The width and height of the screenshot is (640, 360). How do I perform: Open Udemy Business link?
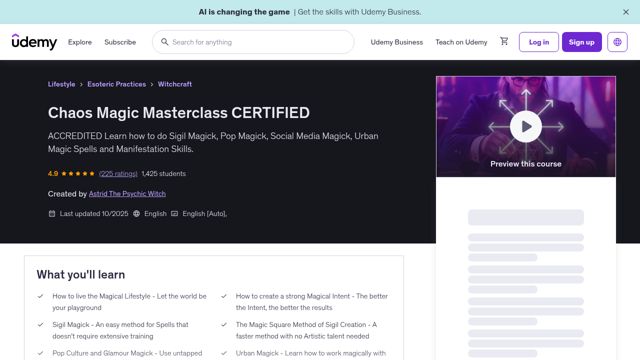click(x=397, y=42)
